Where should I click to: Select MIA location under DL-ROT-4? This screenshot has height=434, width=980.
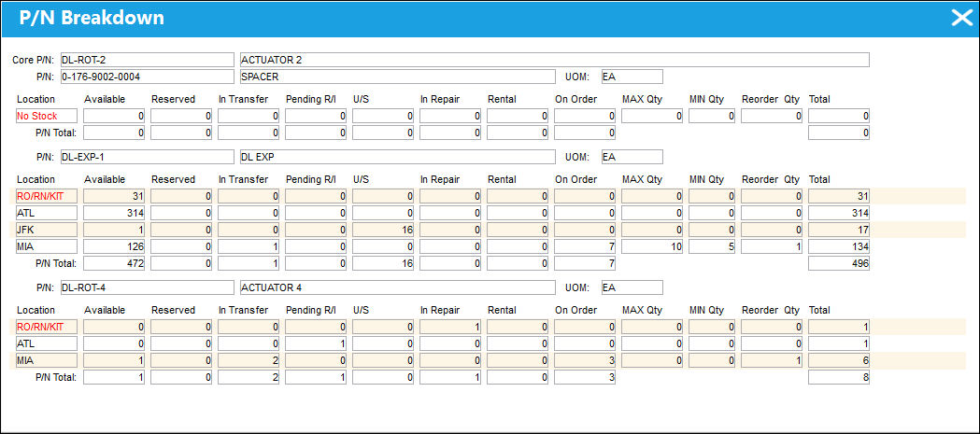(x=47, y=360)
